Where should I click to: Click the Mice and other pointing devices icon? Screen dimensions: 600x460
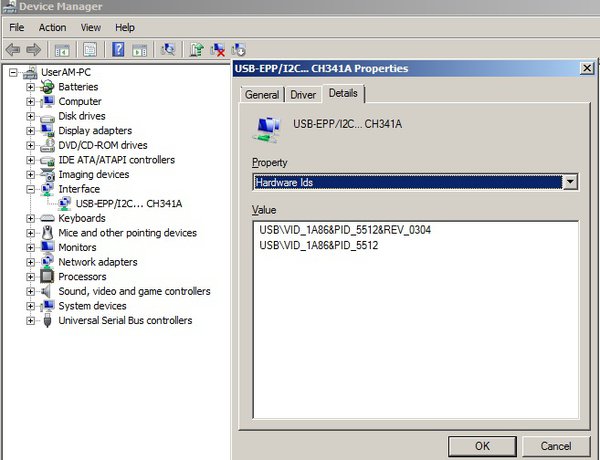(x=47, y=233)
